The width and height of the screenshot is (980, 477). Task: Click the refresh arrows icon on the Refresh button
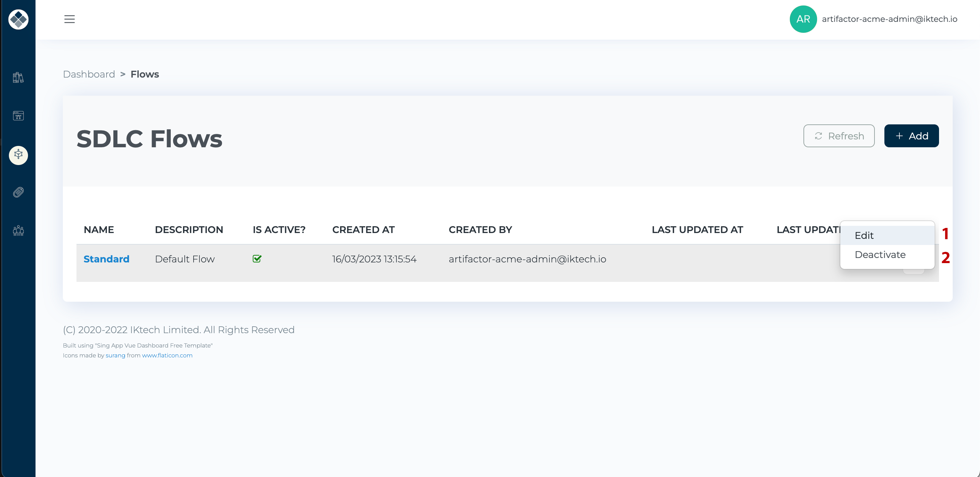820,136
